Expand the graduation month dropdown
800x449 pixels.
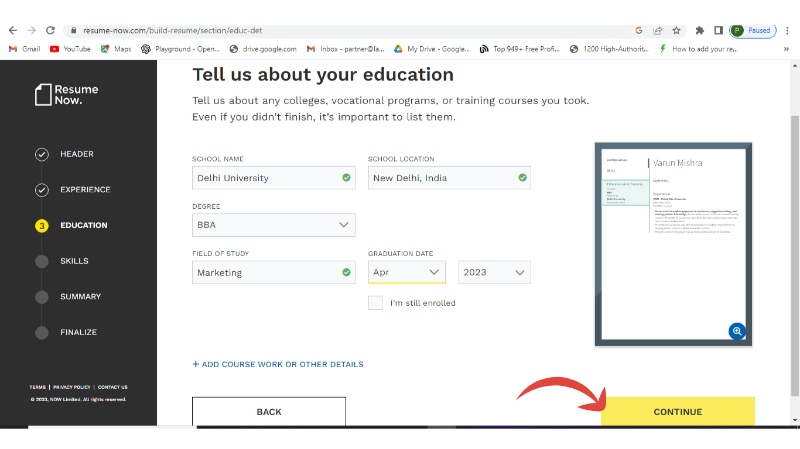tap(406, 272)
